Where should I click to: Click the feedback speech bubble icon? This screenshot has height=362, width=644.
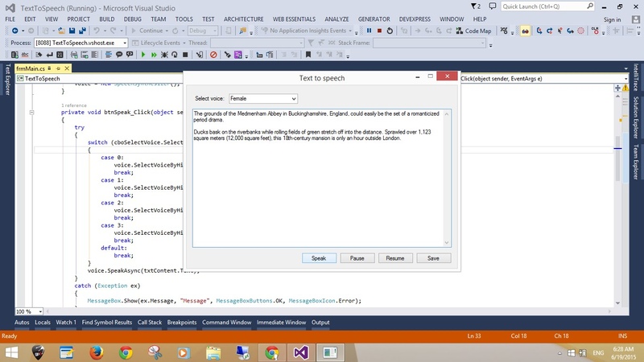[x=493, y=6]
